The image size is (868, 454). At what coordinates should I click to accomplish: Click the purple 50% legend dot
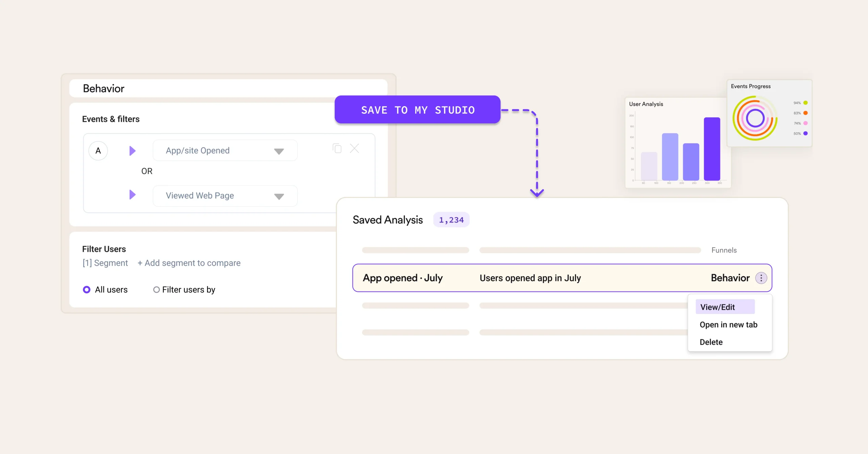[x=806, y=133]
